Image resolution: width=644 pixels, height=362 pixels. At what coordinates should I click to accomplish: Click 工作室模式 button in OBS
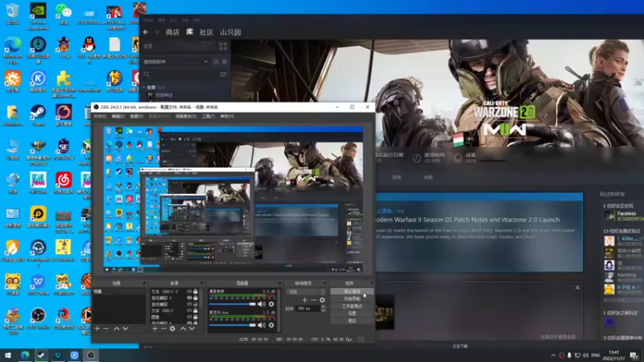(x=352, y=306)
